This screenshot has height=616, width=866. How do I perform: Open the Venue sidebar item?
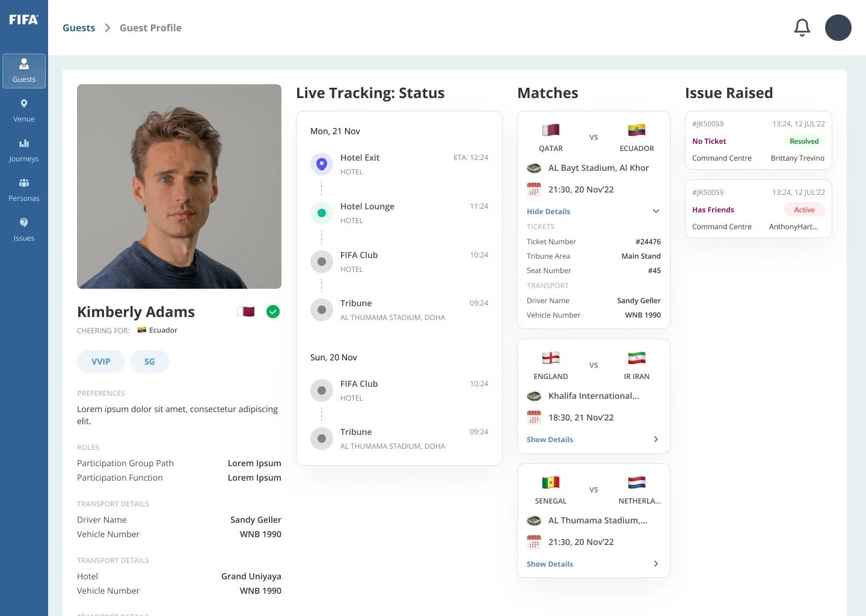pyautogui.click(x=24, y=111)
